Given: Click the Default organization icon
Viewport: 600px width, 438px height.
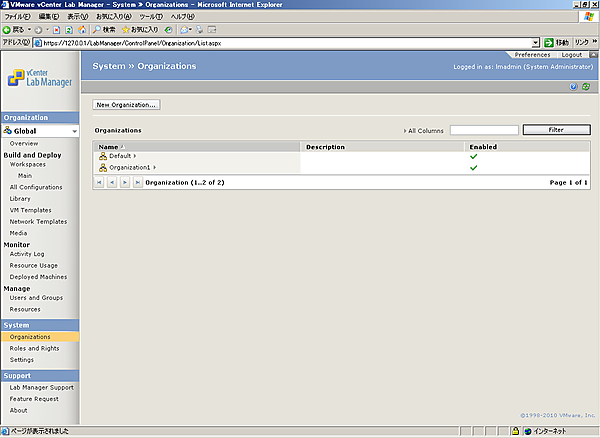Looking at the screenshot, I should click(x=103, y=156).
